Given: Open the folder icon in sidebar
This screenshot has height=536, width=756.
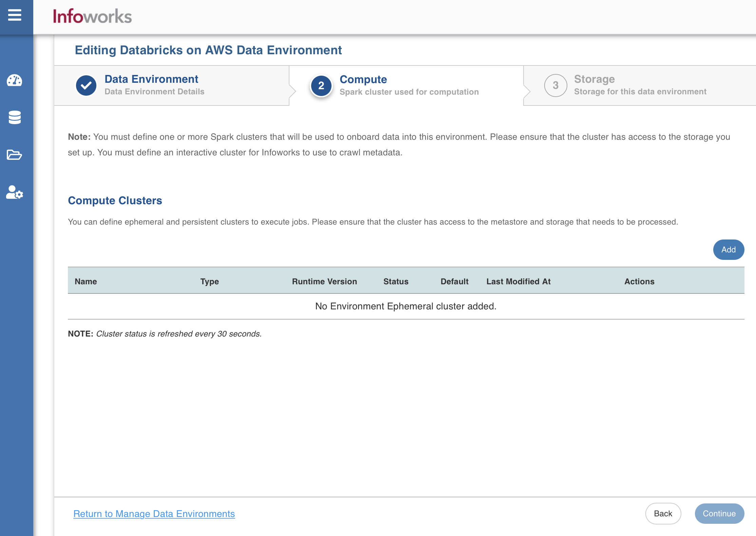Looking at the screenshot, I should tap(15, 155).
